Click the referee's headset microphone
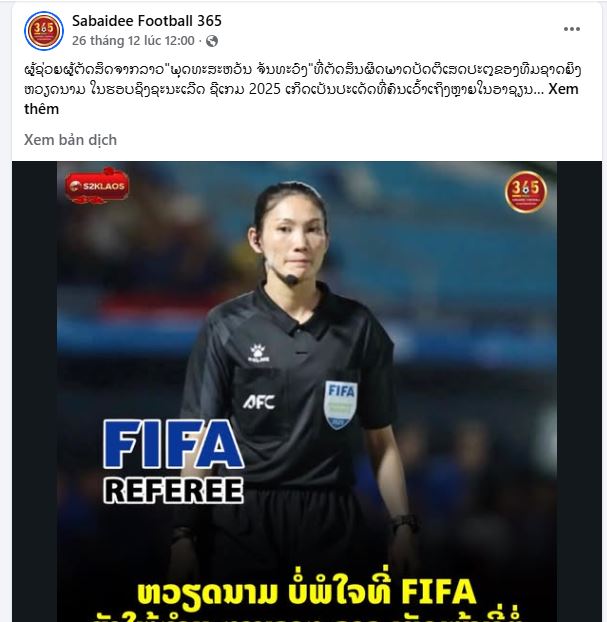The image size is (607, 622). (291, 280)
